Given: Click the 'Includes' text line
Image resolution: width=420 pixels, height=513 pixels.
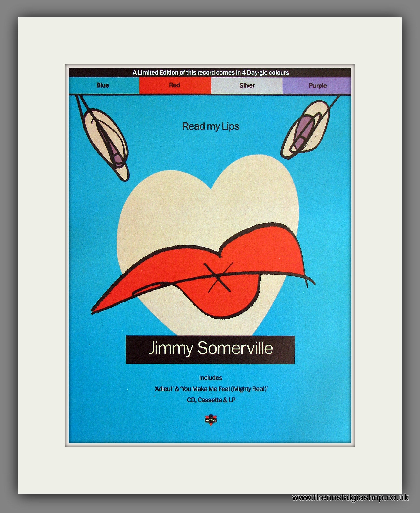Looking at the screenshot, I should click(210, 377).
